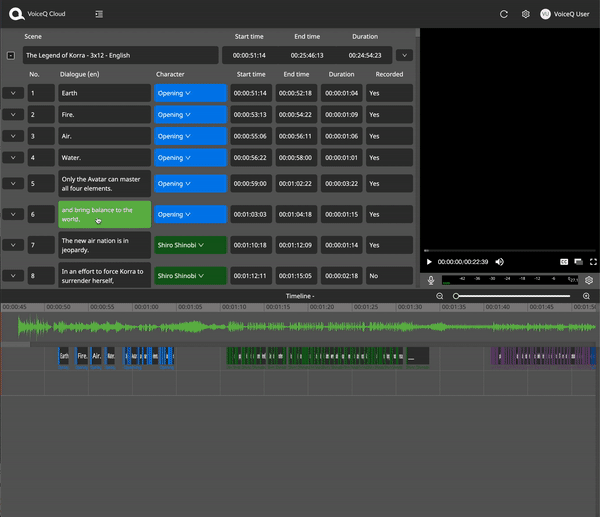Open the Opening character dropdown for Earth

point(190,93)
